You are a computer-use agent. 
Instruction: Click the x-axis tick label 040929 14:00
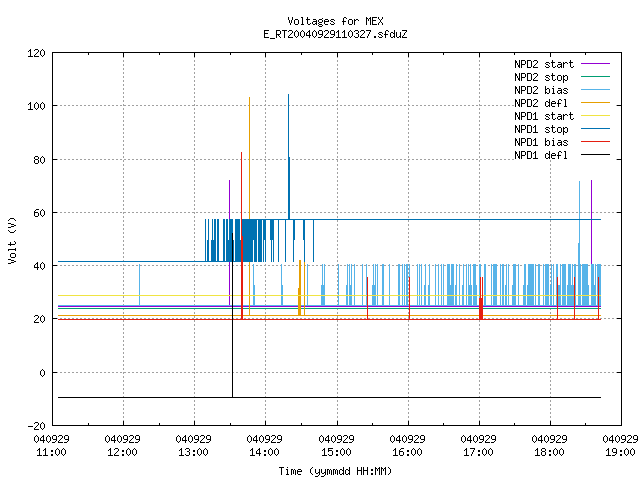tap(264, 446)
